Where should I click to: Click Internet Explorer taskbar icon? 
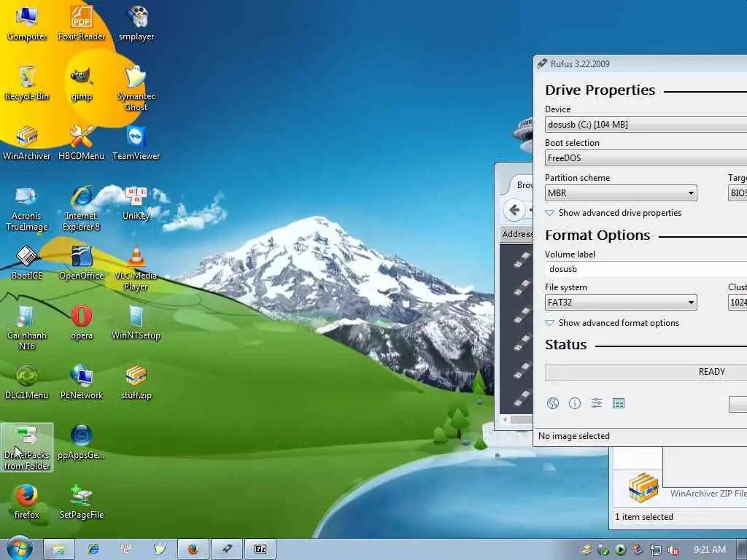pos(93,549)
